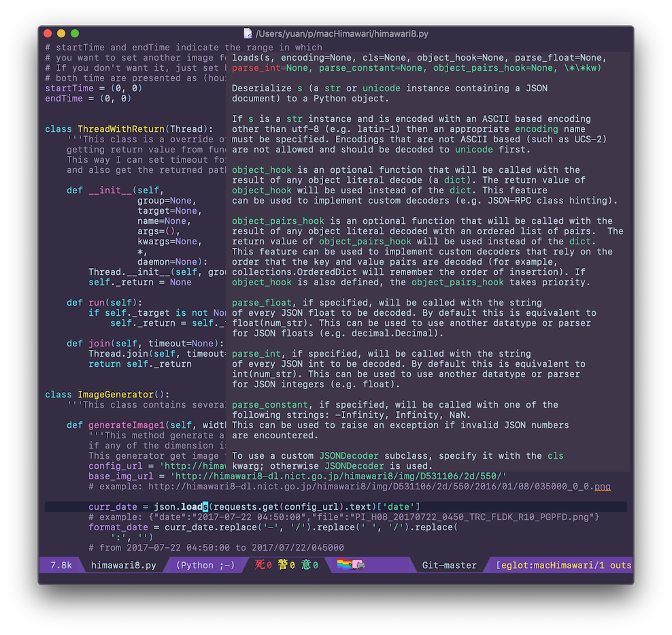Click the 'from 2017-07-22' comment line

coord(216,548)
